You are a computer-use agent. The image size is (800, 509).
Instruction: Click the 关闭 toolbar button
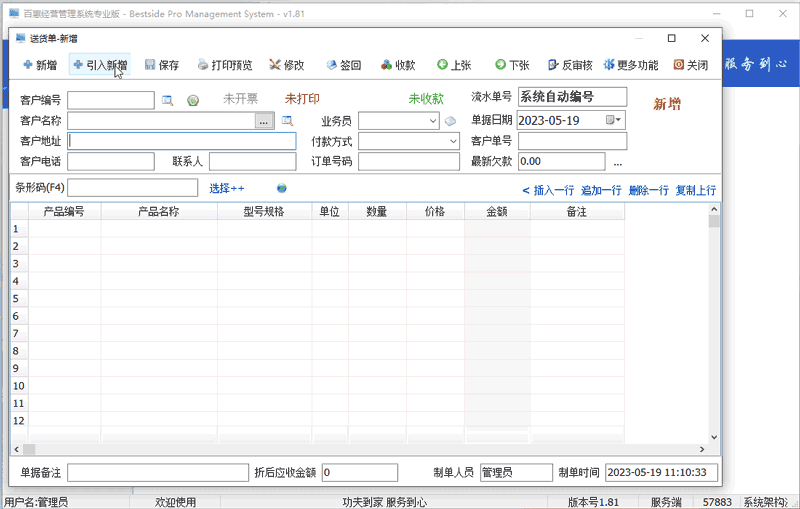click(x=691, y=65)
